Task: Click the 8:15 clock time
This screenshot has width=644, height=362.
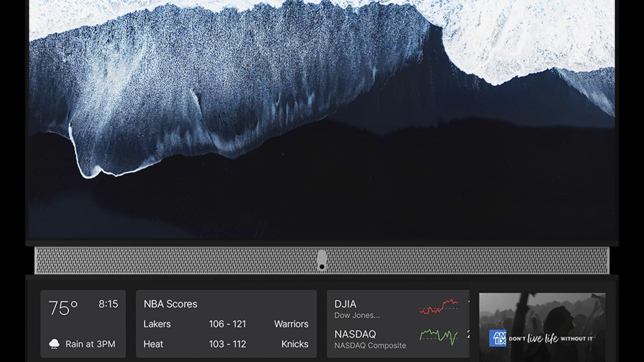Action: tap(108, 304)
